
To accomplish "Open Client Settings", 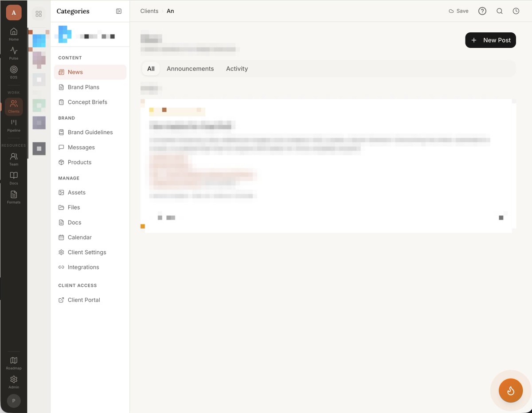I will 90,252.
